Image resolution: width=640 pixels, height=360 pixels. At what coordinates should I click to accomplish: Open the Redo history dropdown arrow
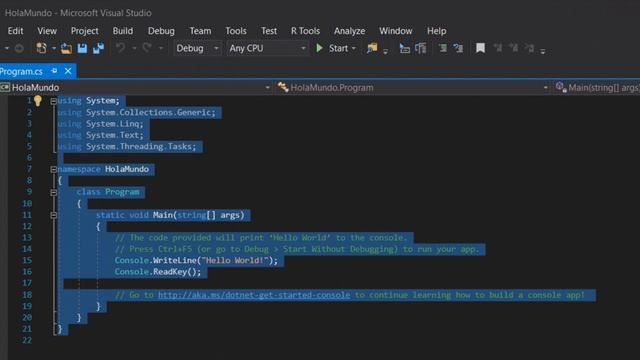pos(161,49)
